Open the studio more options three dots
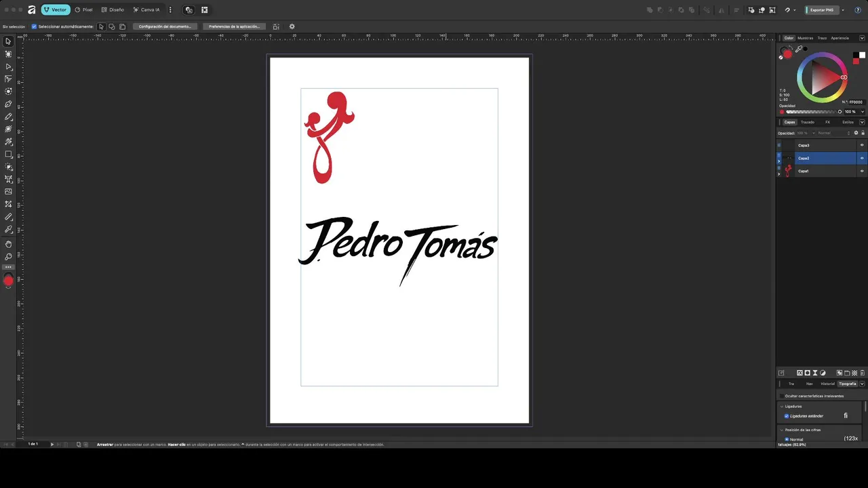Viewport: 868px width, 488px height. pyautogui.click(x=170, y=9)
